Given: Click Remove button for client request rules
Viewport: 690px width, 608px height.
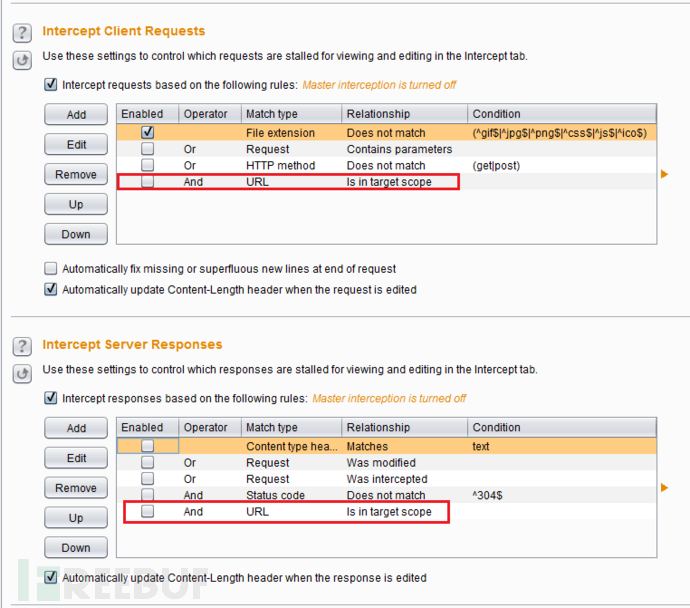Looking at the screenshot, I should point(76,174).
